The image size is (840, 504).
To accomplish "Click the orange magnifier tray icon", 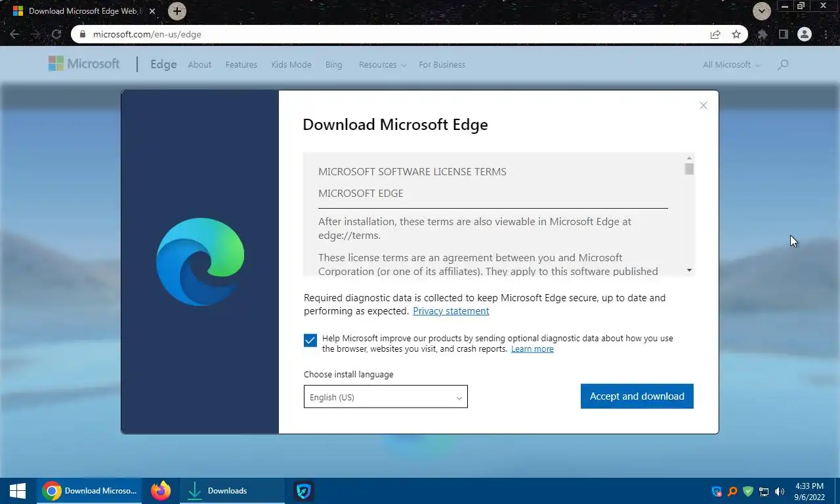I will point(732,492).
